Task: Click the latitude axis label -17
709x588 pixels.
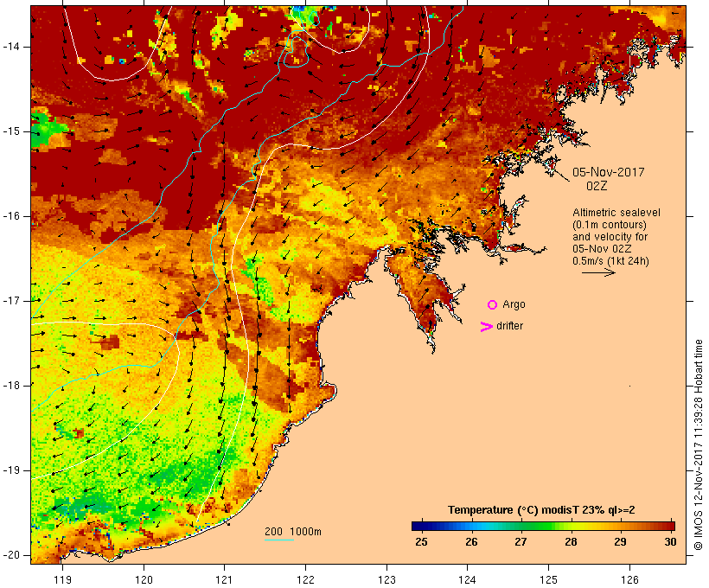Action: (x=11, y=301)
